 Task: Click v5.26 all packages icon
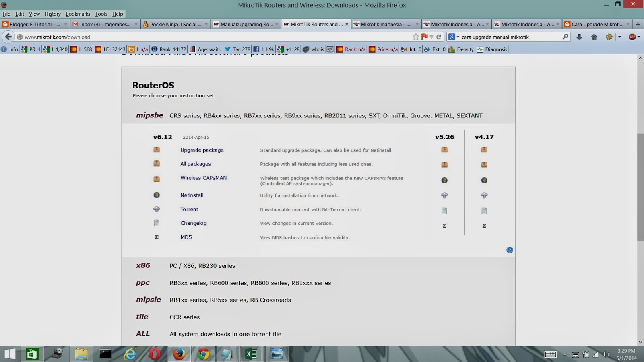444,165
